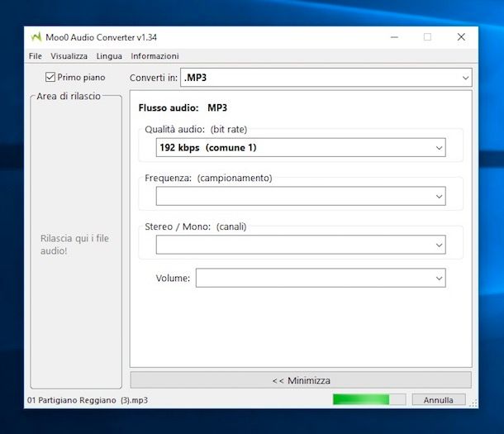Click the Moo0 Audio Converter app icon

pyautogui.click(x=36, y=37)
